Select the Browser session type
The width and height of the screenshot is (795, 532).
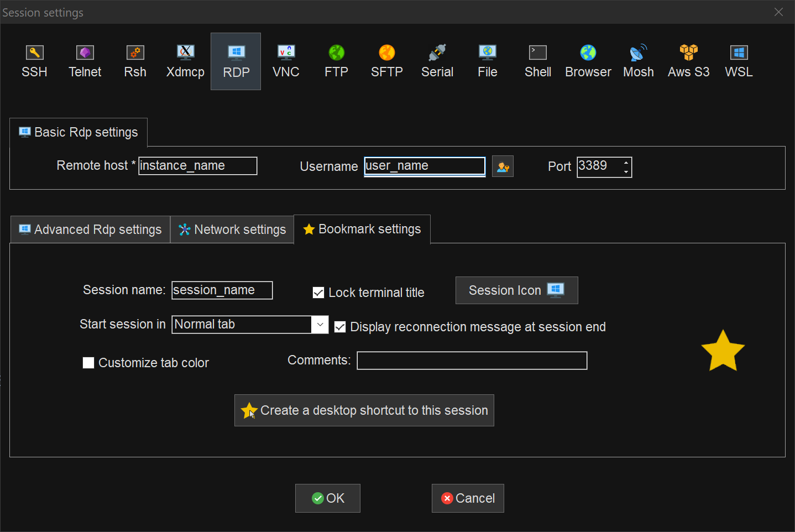click(588, 61)
